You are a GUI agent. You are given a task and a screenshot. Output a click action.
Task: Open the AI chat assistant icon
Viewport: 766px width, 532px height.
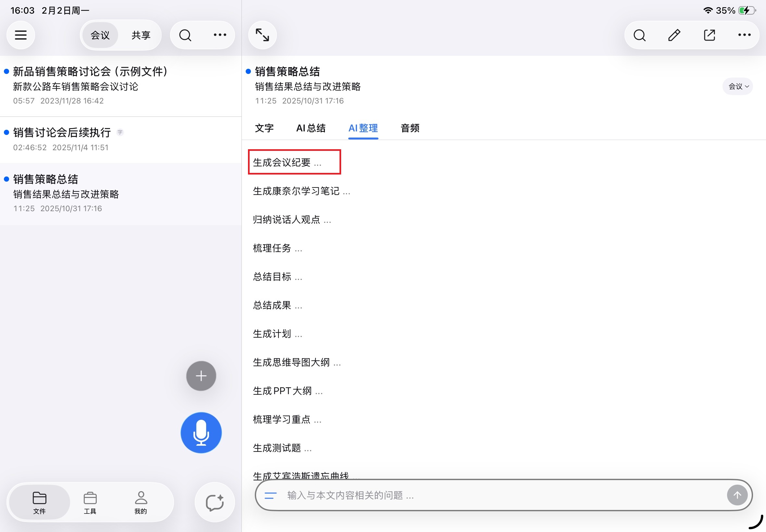pos(214,502)
